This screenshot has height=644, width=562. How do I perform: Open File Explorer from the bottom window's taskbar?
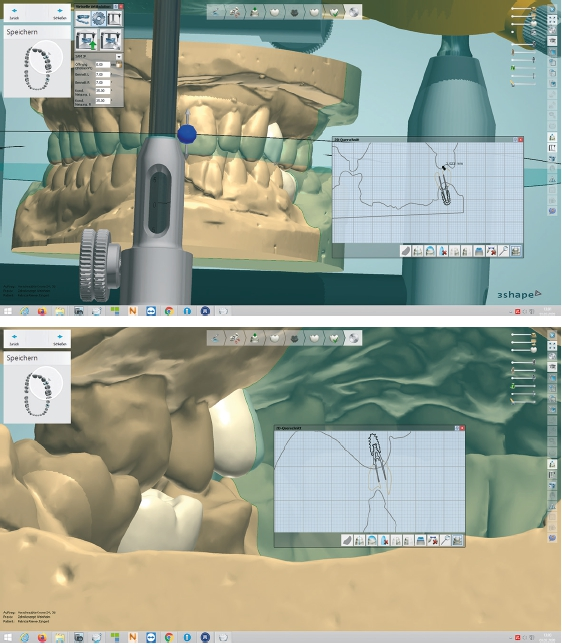tap(60, 637)
